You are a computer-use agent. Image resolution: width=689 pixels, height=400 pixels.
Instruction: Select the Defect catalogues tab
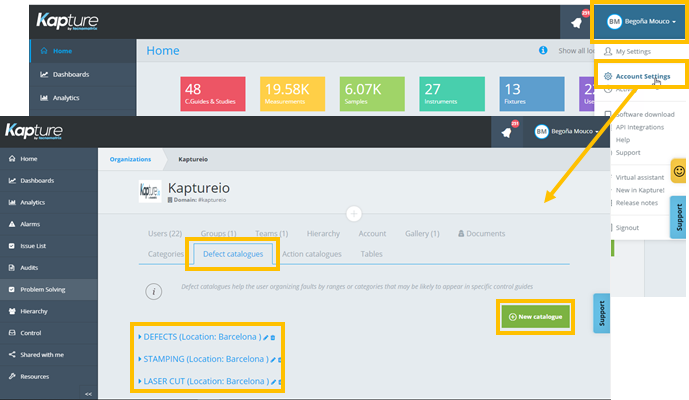pyautogui.click(x=233, y=254)
